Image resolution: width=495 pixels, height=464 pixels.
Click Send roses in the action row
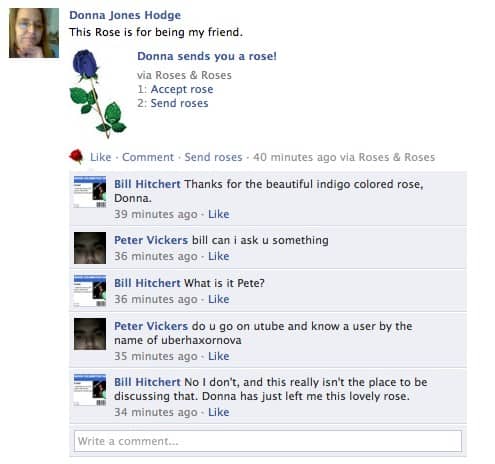[213, 157]
